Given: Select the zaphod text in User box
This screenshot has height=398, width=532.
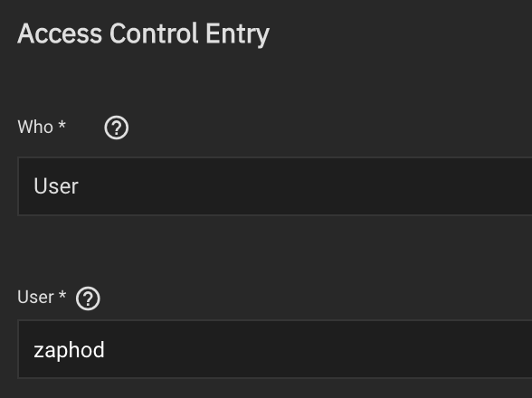Looking at the screenshot, I should pos(69,350).
